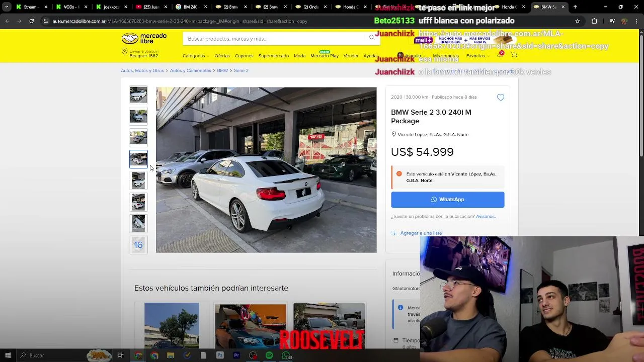Switch to the first Honda C browser tab
644x362 pixels.
350,7
